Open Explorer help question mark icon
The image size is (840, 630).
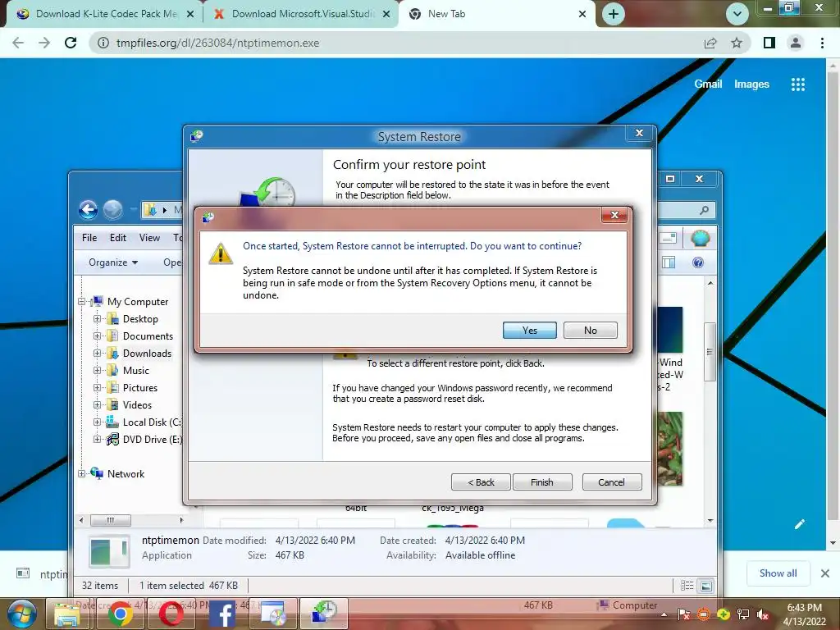tap(697, 262)
